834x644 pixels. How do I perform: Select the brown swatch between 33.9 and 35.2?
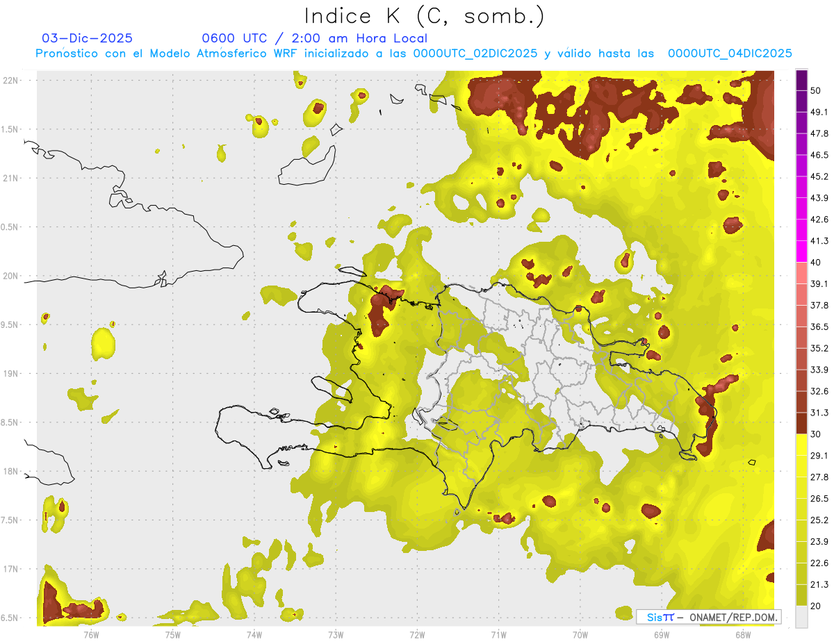(x=801, y=358)
